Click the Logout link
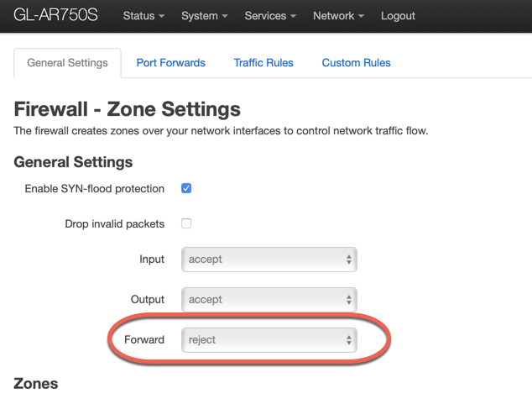This screenshot has height=404, width=532. [398, 16]
